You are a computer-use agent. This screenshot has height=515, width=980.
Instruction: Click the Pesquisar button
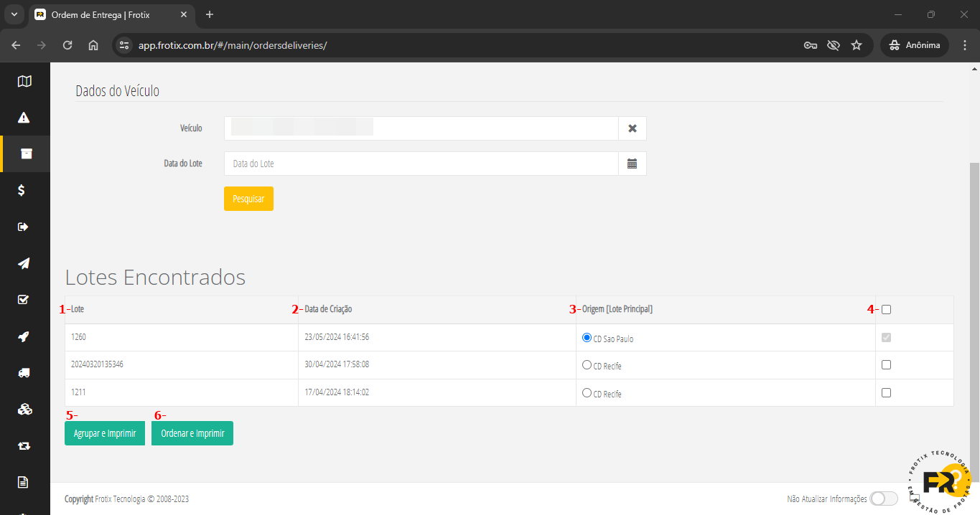pos(248,199)
